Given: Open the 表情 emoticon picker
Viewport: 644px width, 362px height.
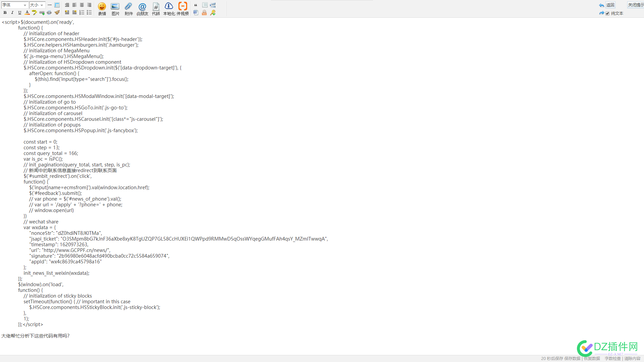Looking at the screenshot, I should [102, 9].
